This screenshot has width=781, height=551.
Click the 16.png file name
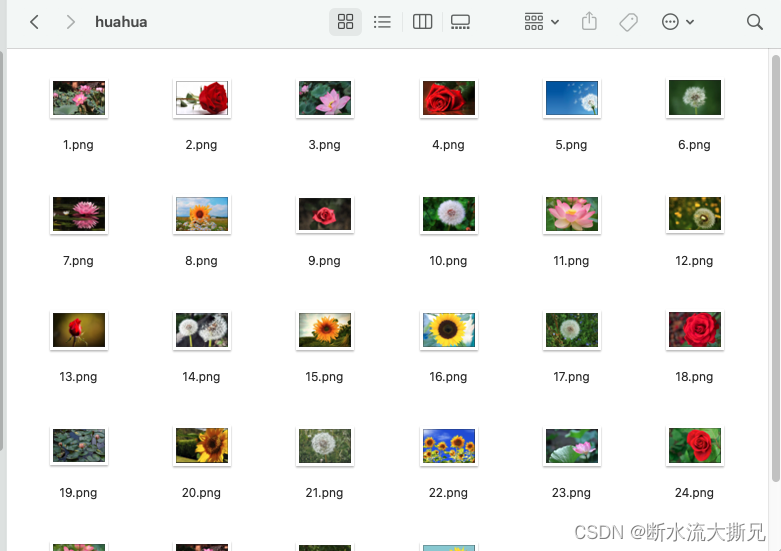click(x=448, y=377)
